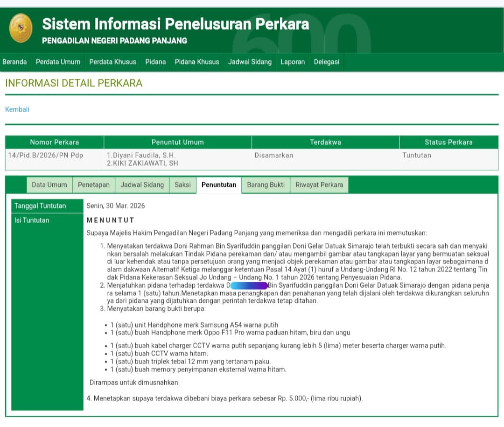Open the Delegasi menu
This screenshot has height=427, width=504.
tap(326, 62)
